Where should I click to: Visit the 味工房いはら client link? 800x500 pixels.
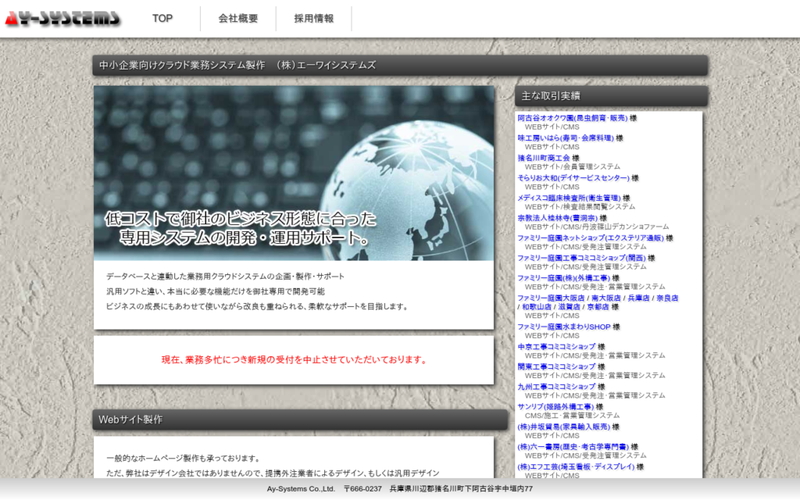point(565,138)
